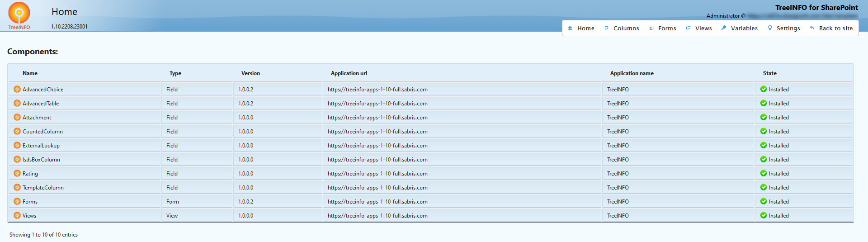Select the AdvancedChoice name cell
This screenshot has width=868, height=242.
click(x=85, y=89)
